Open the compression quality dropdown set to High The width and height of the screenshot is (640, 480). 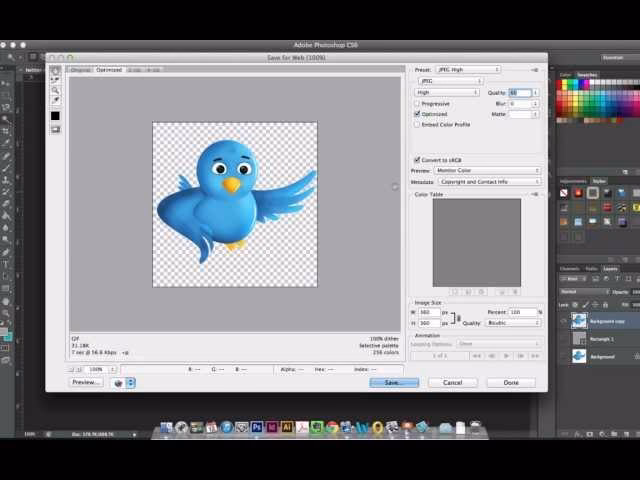tap(447, 93)
